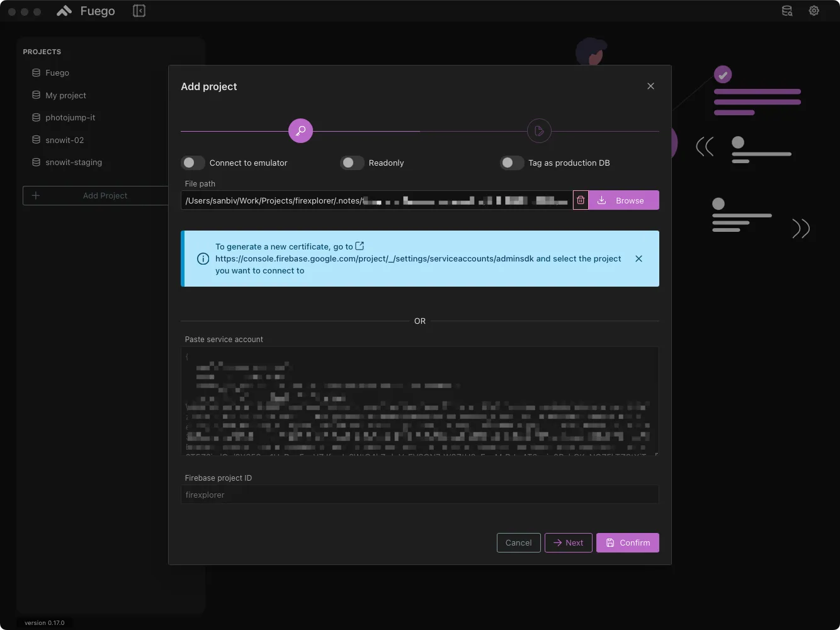Cancel adding the project
The height and width of the screenshot is (630, 840).
[x=518, y=542]
